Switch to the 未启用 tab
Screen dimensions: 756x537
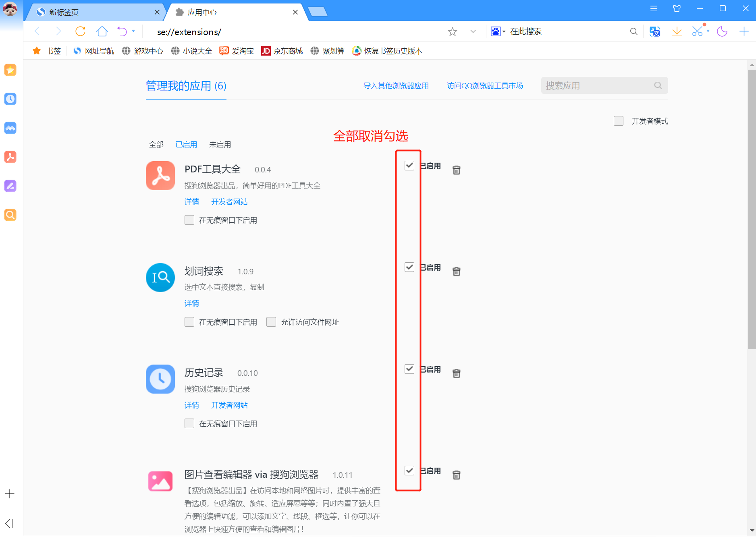click(220, 144)
